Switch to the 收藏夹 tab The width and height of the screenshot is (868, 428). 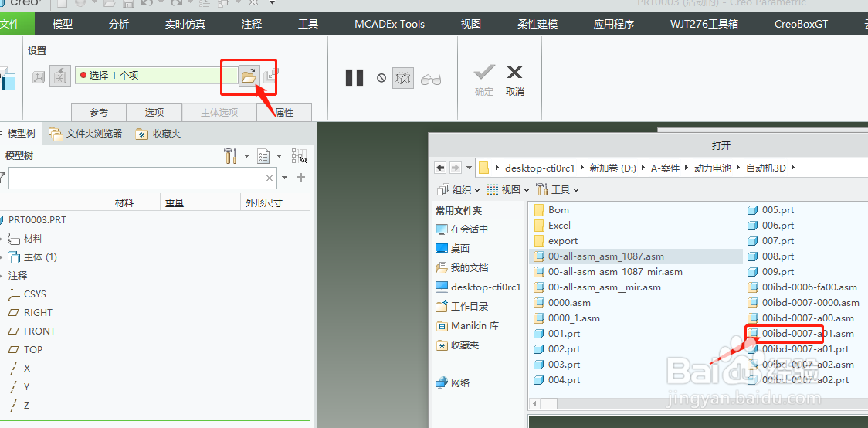pos(159,134)
